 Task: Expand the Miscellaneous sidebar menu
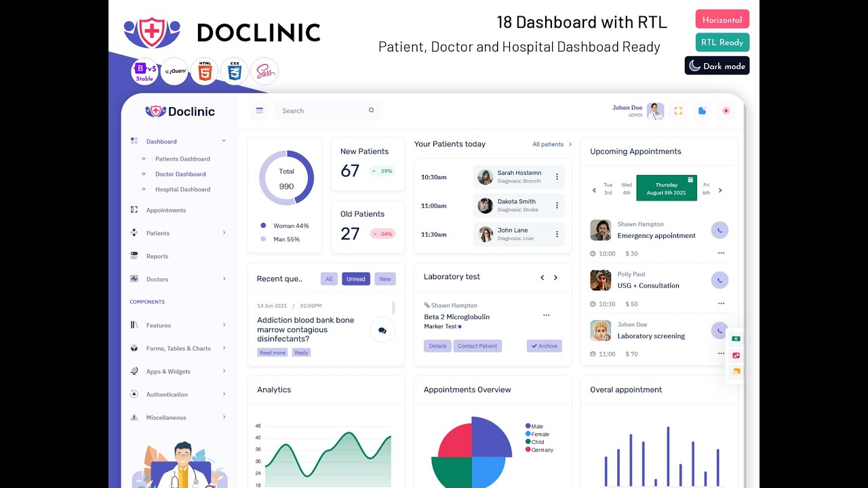[224, 418]
